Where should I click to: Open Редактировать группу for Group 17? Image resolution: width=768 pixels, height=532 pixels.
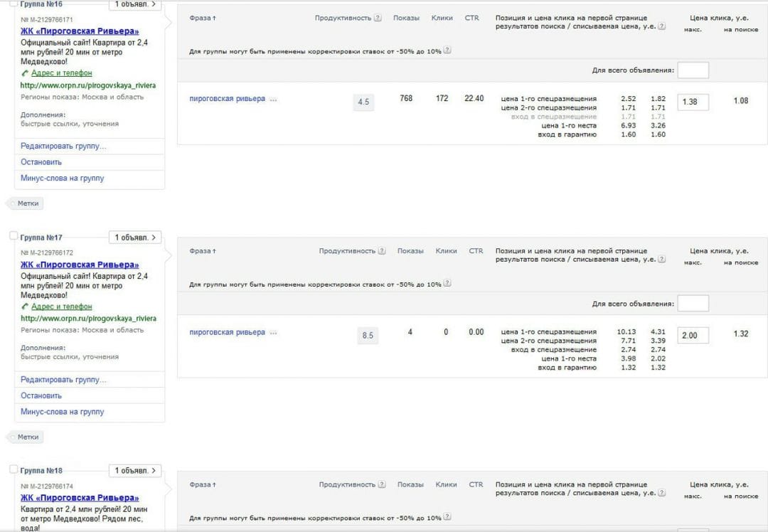tap(63, 380)
